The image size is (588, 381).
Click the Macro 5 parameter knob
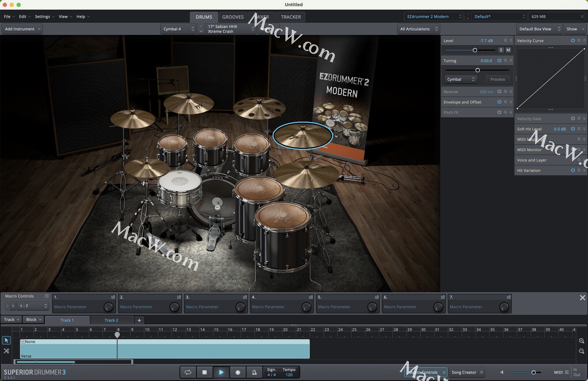[372, 307]
